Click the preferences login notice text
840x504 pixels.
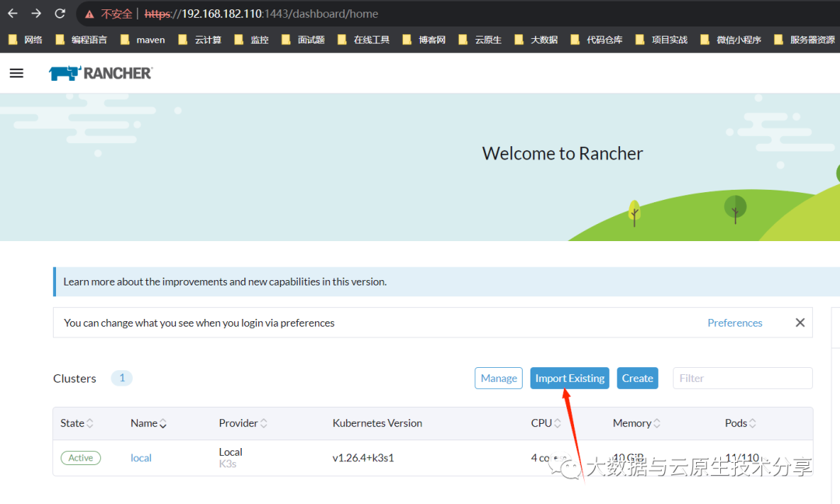click(x=199, y=323)
